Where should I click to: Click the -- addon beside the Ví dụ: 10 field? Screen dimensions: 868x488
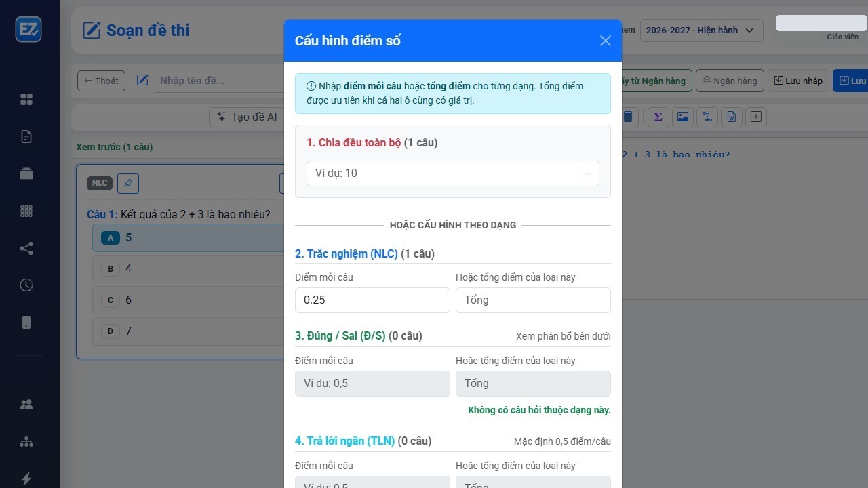click(x=587, y=174)
